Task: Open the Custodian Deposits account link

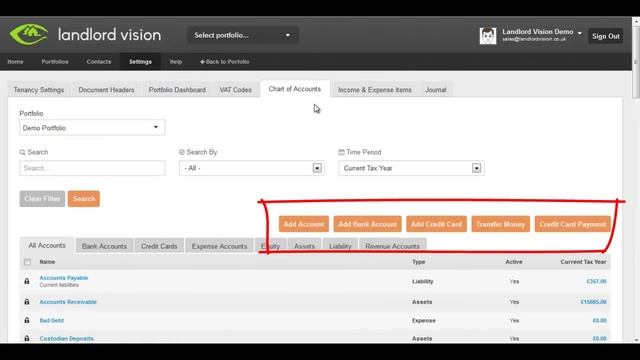Action: 67,338
